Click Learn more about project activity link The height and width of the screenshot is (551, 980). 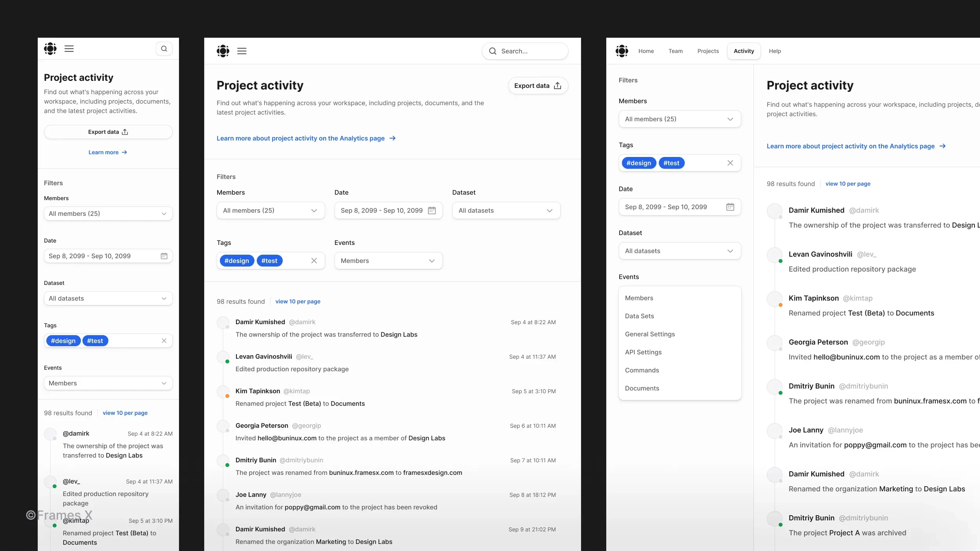point(305,138)
